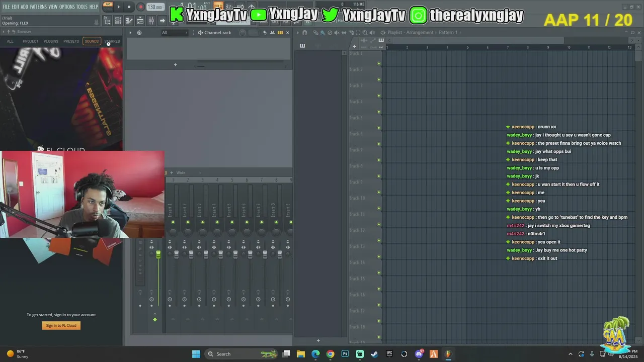The width and height of the screenshot is (644, 362).
Task: Toggle Track 15 mute light
Action: point(379,289)
